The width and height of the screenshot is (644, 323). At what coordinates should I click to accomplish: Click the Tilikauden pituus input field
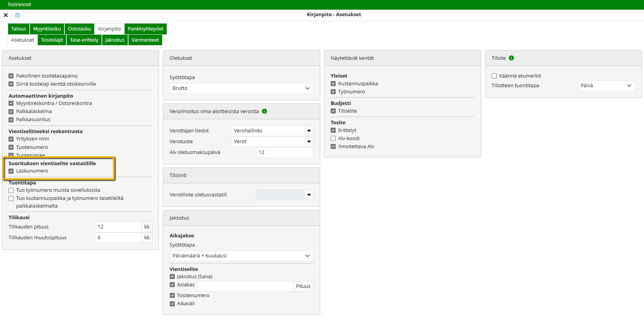point(118,227)
